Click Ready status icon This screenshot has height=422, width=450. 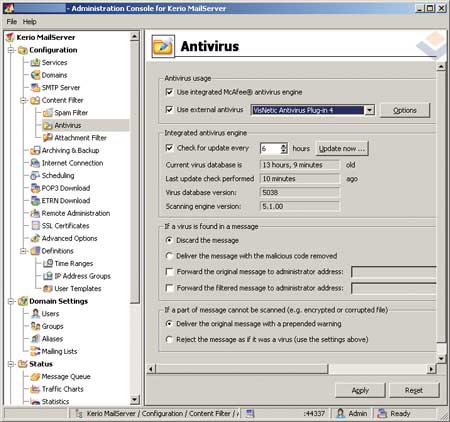point(382,414)
